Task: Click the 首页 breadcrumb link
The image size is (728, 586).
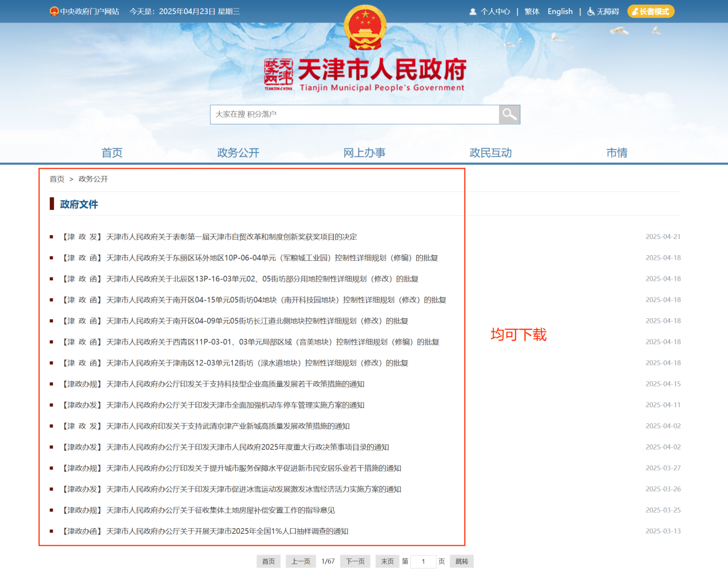Action: pyautogui.click(x=57, y=179)
